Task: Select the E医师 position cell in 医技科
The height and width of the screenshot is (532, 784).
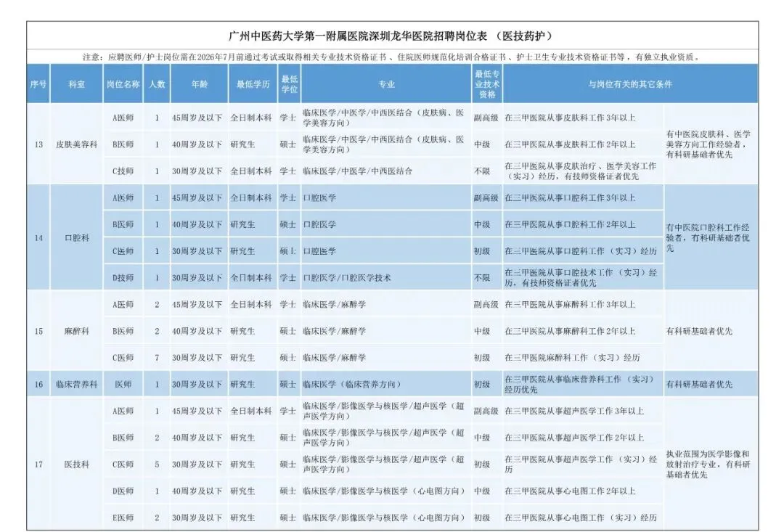Action: (123, 517)
